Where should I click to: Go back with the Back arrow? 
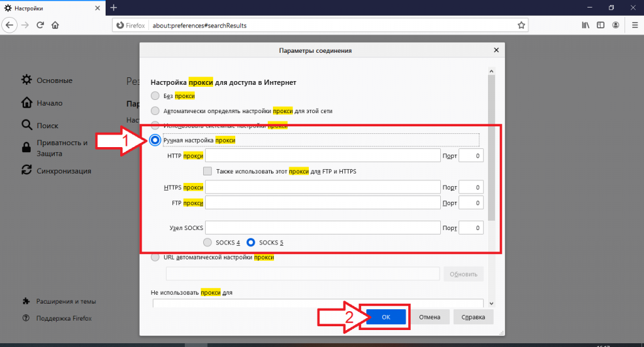[x=9, y=25]
